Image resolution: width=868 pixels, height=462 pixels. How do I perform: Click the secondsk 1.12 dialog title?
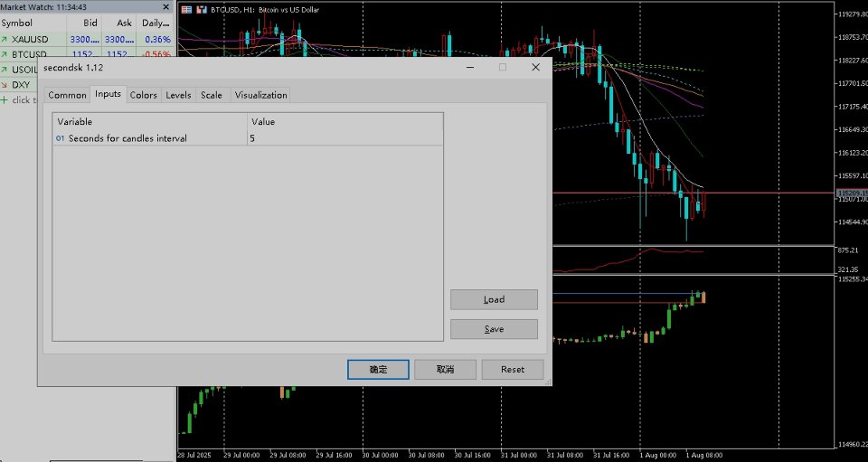coord(73,68)
